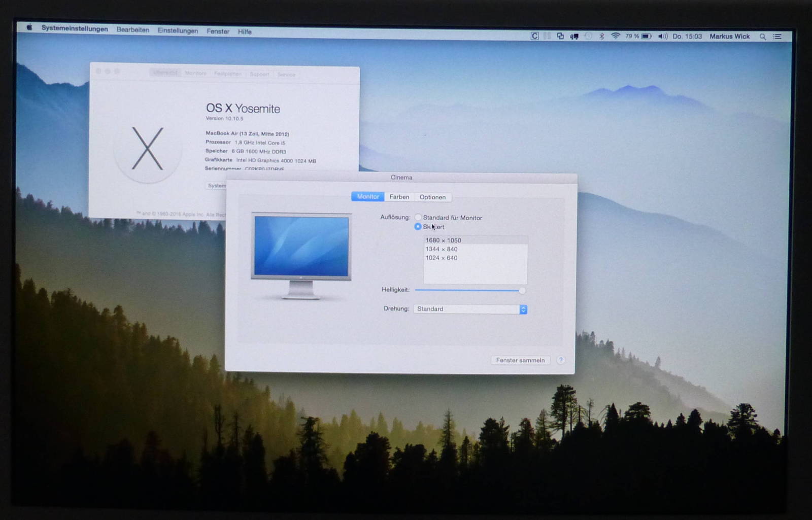Open Notification Center list icon
The image size is (812, 520).
point(777,37)
